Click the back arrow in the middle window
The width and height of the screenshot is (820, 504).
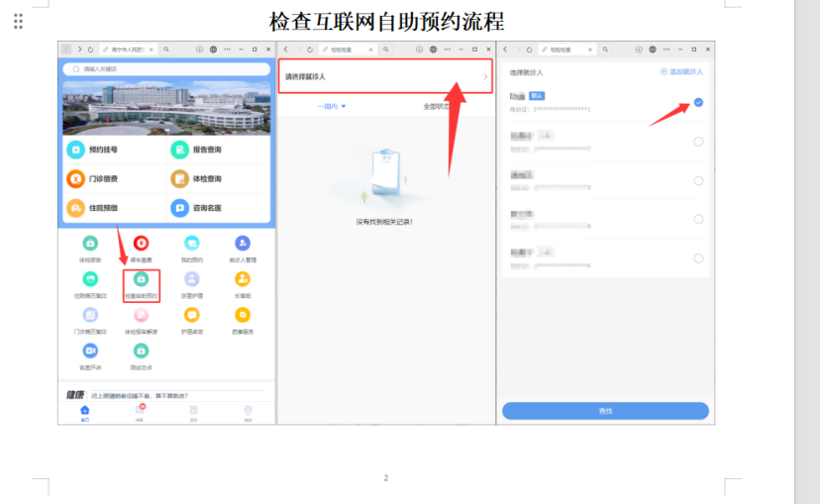point(285,50)
